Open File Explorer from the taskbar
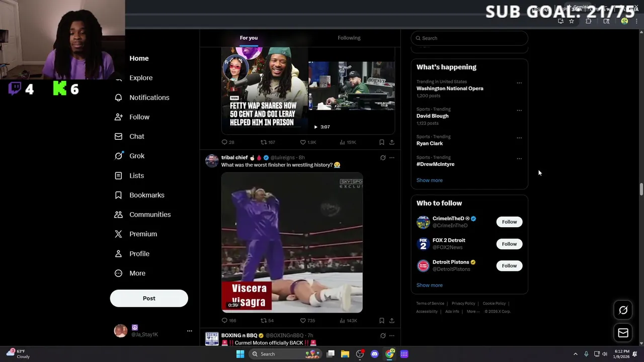This screenshot has width=644, height=362. click(x=345, y=354)
